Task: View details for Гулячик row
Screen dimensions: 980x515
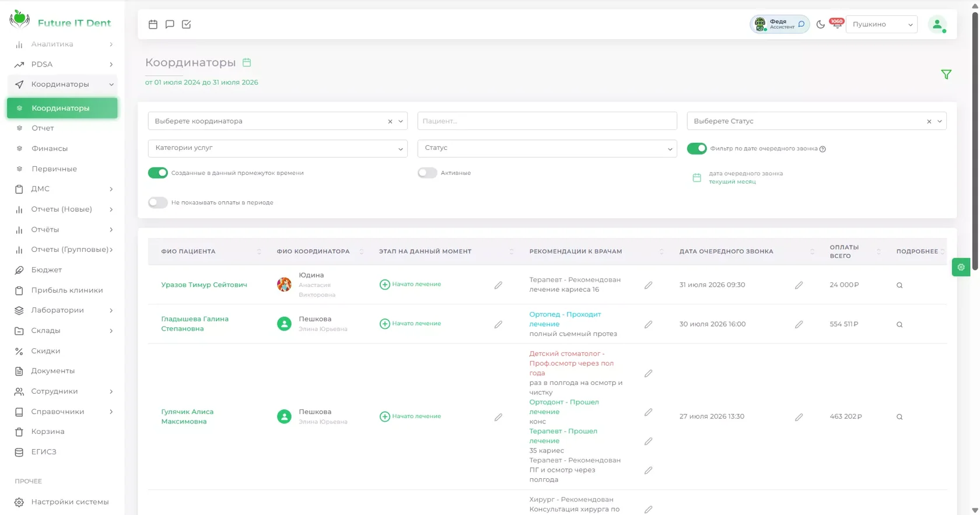Action: pos(900,417)
